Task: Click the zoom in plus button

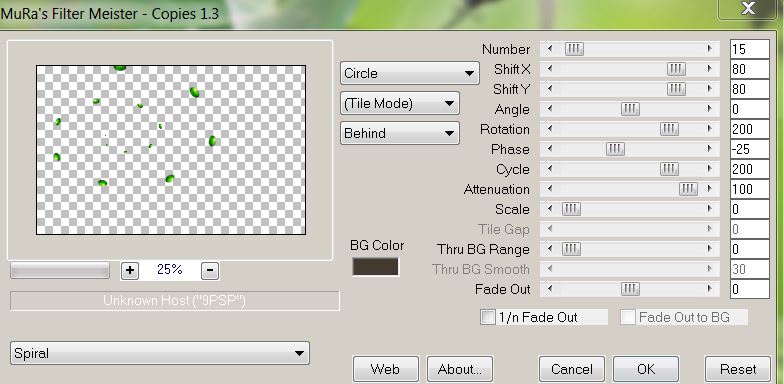Action: [x=130, y=270]
